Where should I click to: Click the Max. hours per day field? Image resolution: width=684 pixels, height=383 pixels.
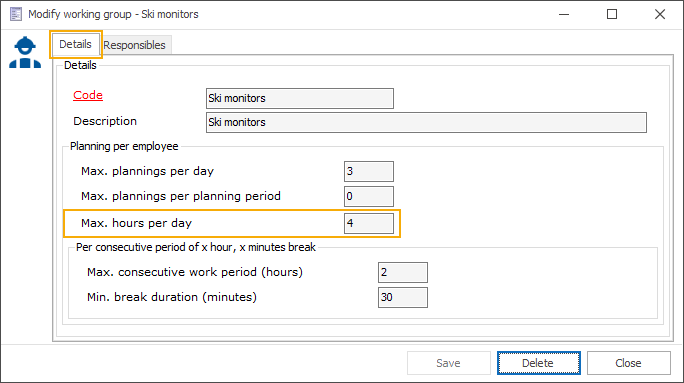pyautogui.click(x=369, y=223)
